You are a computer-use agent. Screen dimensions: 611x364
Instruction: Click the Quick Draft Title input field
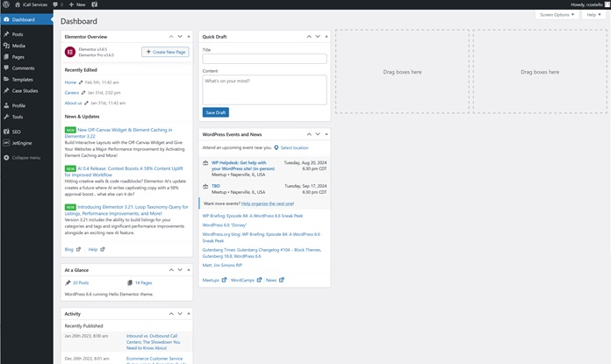(x=264, y=60)
